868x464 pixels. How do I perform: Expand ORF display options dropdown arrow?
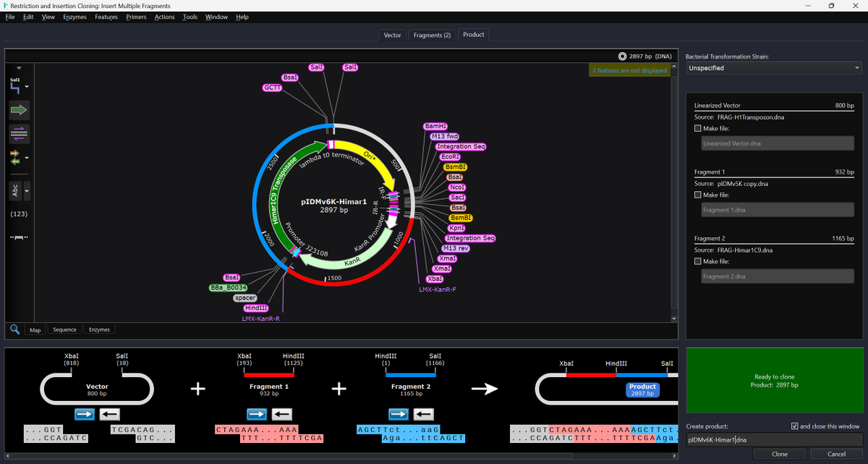(x=27, y=157)
